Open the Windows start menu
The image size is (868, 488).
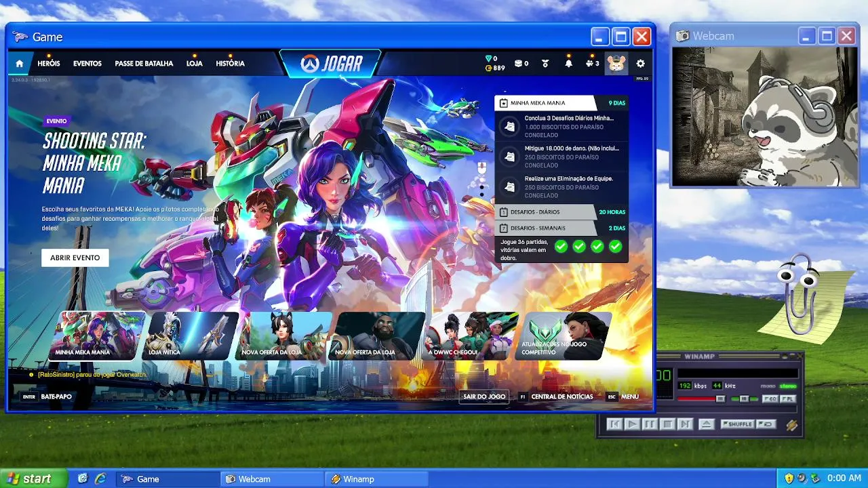coord(34,479)
